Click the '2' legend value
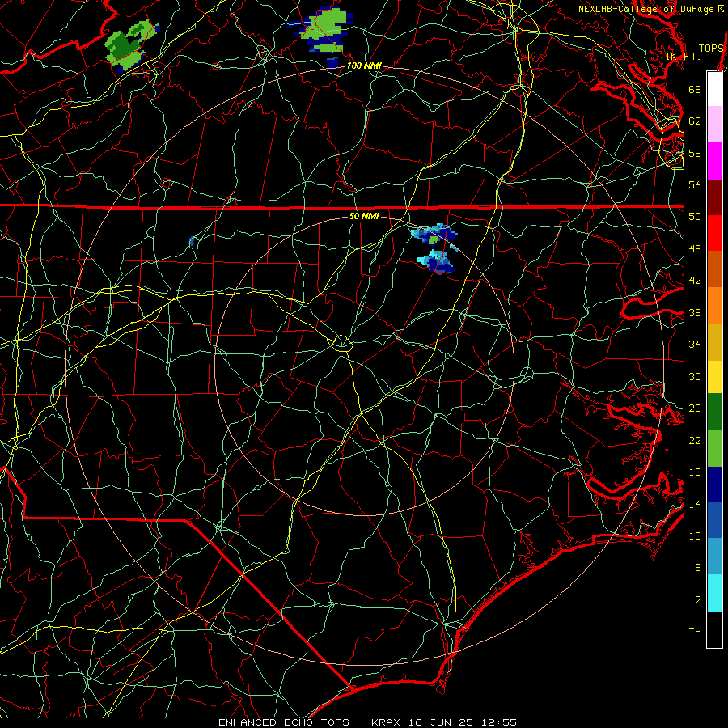Screen dimensions: 728x728 [698, 600]
